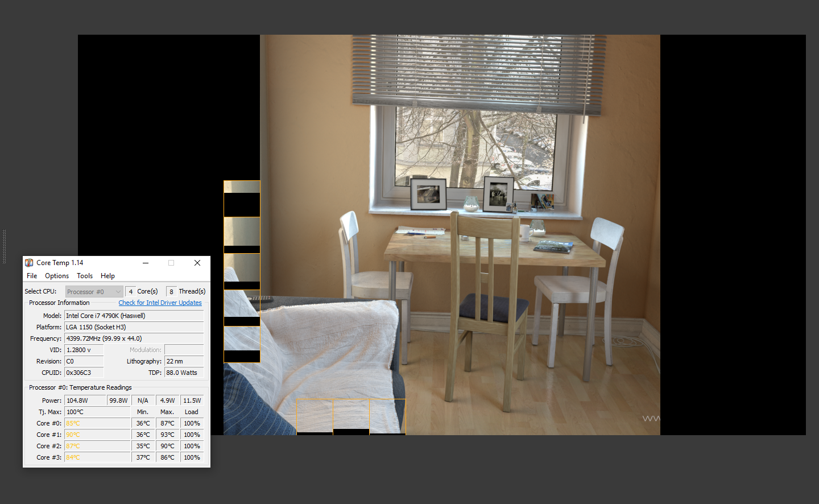Image resolution: width=819 pixels, height=504 pixels.
Task: Click Core #3 min temperature 37°C
Action: [143, 457]
